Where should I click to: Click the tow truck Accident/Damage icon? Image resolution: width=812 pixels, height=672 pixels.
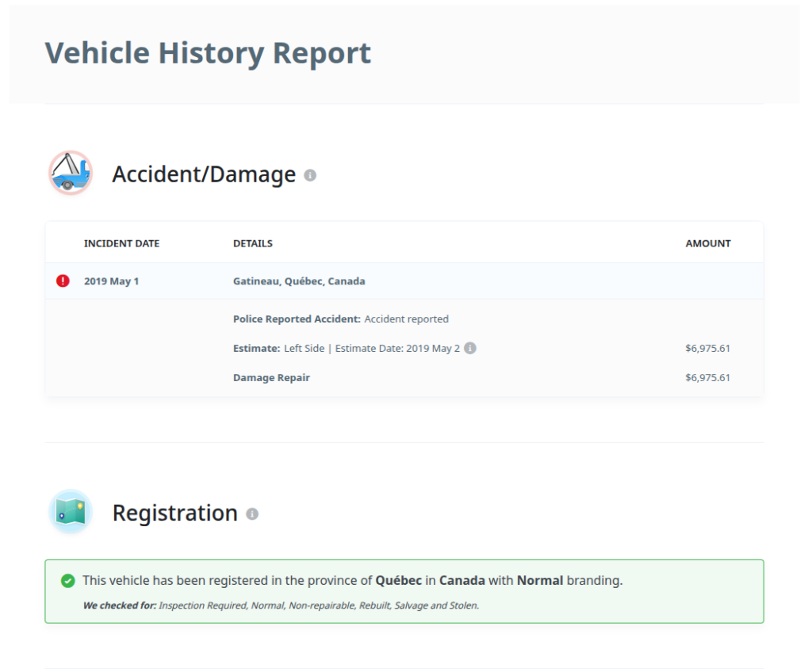point(71,173)
